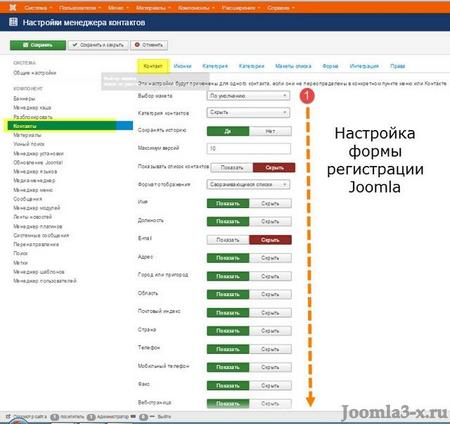The width and height of the screenshot is (450, 424).
Task: Open the Компоненты menu
Action: (x=196, y=7)
